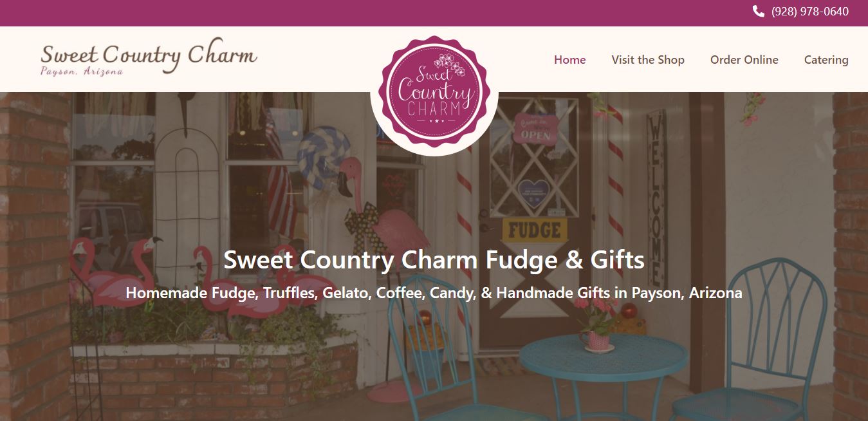Click the yellow FUDGE sign in photo
The height and width of the screenshot is (421, 868).
[x=535, y=230]
